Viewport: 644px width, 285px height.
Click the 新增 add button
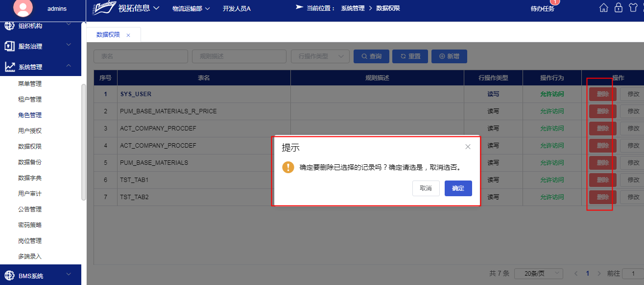coord(449,56)
